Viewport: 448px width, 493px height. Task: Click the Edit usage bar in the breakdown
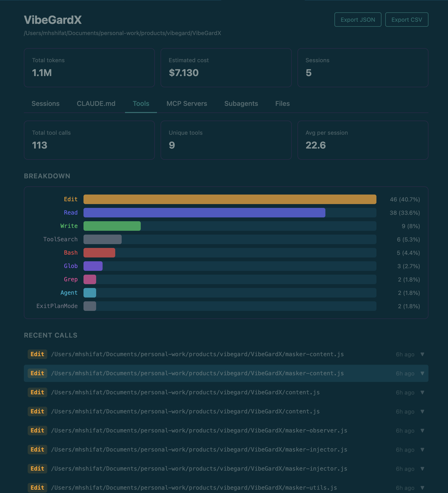(229, 199)
